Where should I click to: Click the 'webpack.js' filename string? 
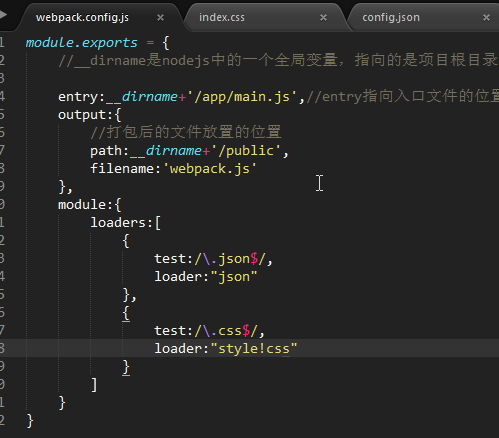(210, 169)
